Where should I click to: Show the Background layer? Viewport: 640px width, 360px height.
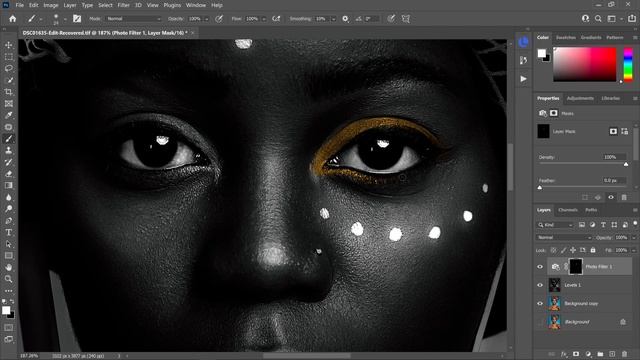click(x=540, y=322)
